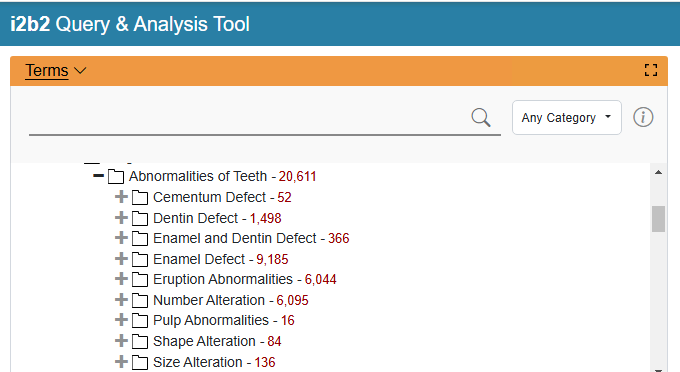Expand the Dentin Defect node

click(121, 218)
